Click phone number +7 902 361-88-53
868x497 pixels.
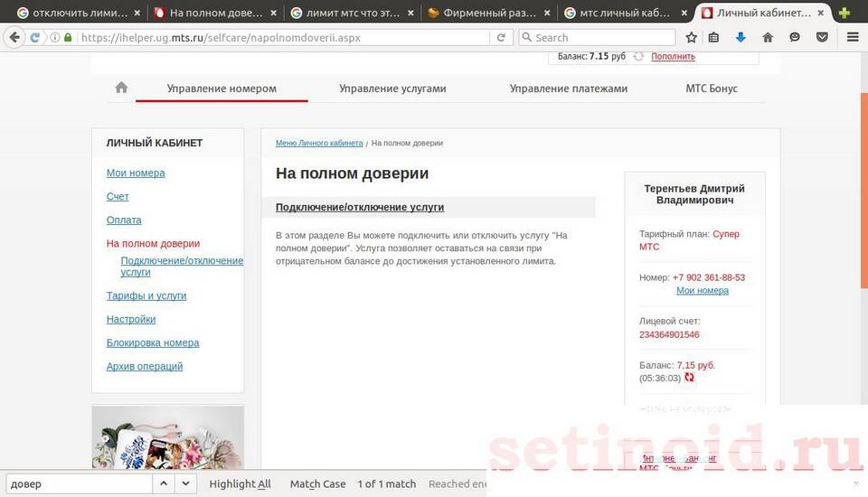(709, 277)
